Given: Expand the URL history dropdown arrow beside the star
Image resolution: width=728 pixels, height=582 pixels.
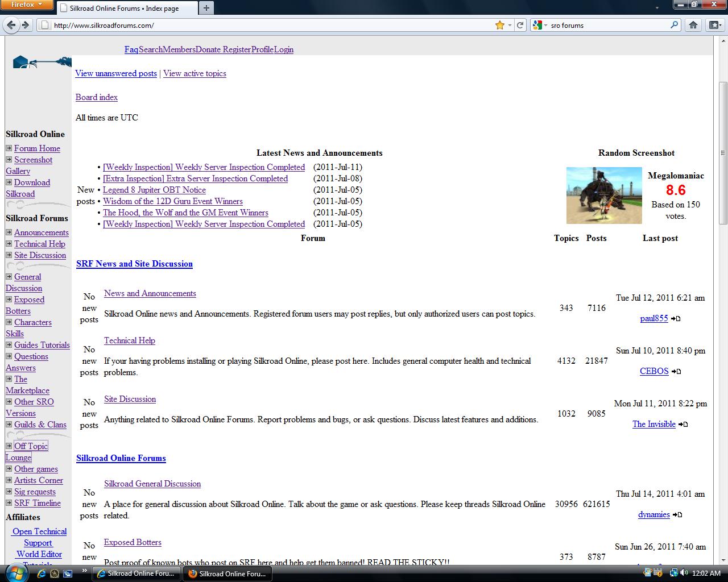Looking at the screenshot, I should tap(510, 25).
